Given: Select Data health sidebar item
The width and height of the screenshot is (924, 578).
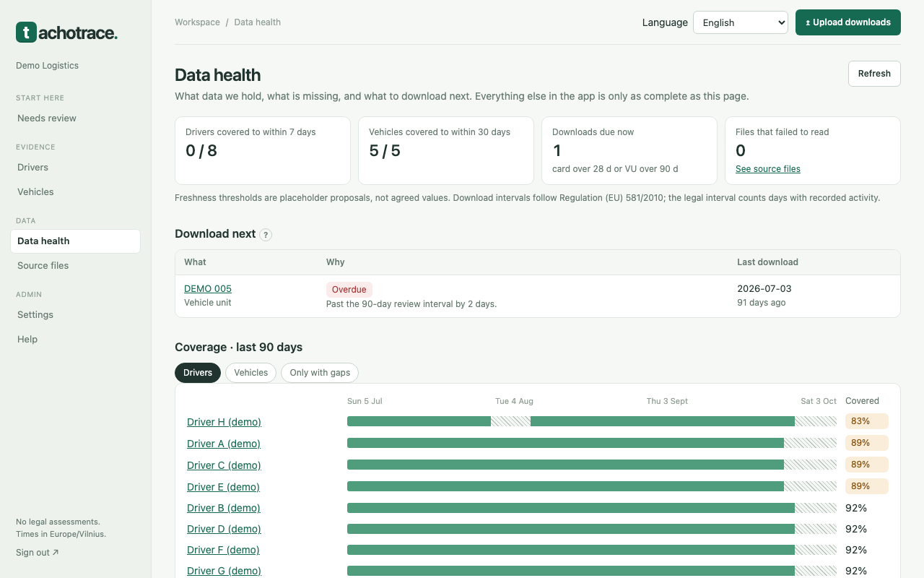Looking at the screenshot, I should (75, 241).
